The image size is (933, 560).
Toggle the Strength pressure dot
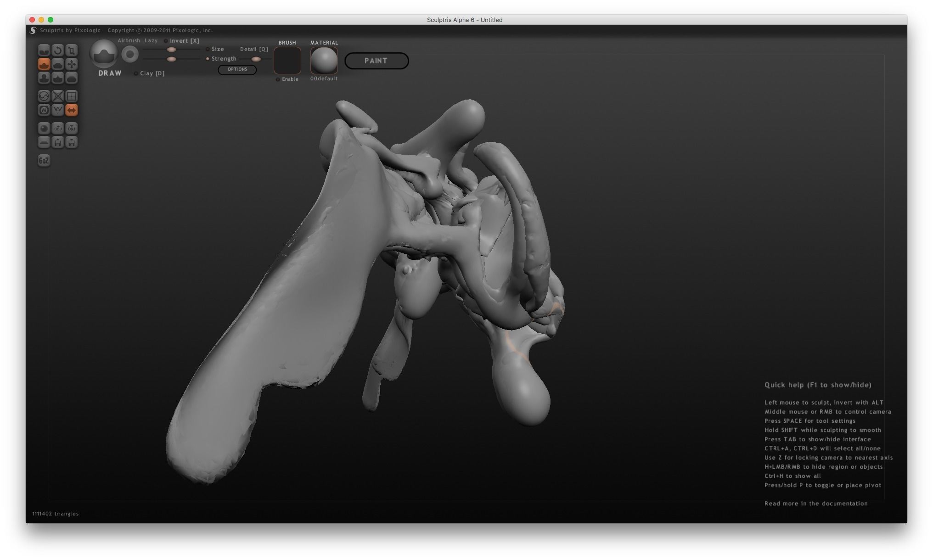208,59
